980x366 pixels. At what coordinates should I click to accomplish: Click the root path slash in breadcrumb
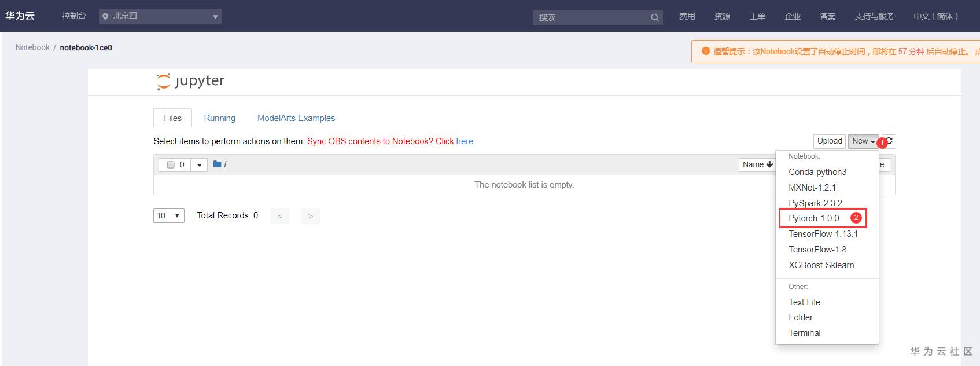[x=225, y=164]
